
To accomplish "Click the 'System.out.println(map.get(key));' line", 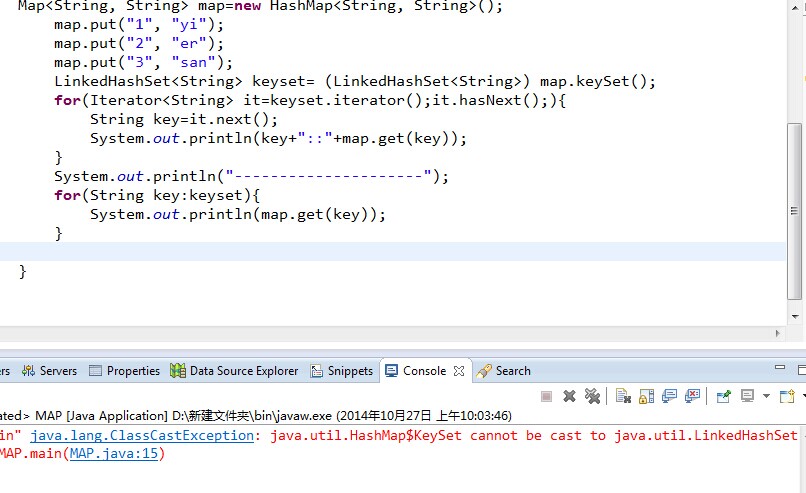I will [237, 214].
